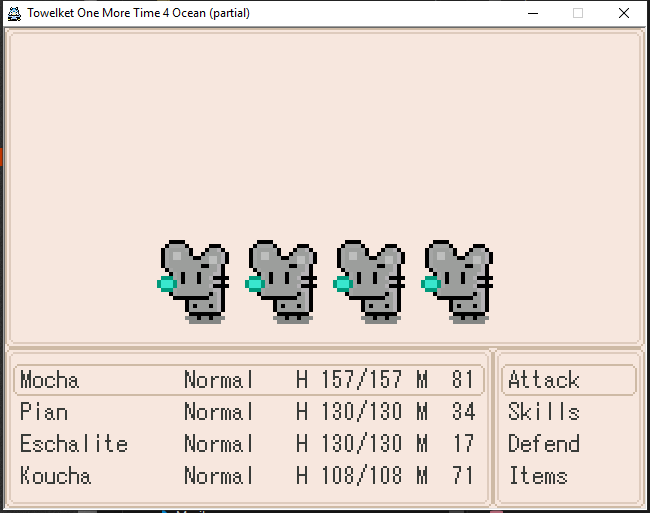Open the Items menu

click(x=538, y=476)
